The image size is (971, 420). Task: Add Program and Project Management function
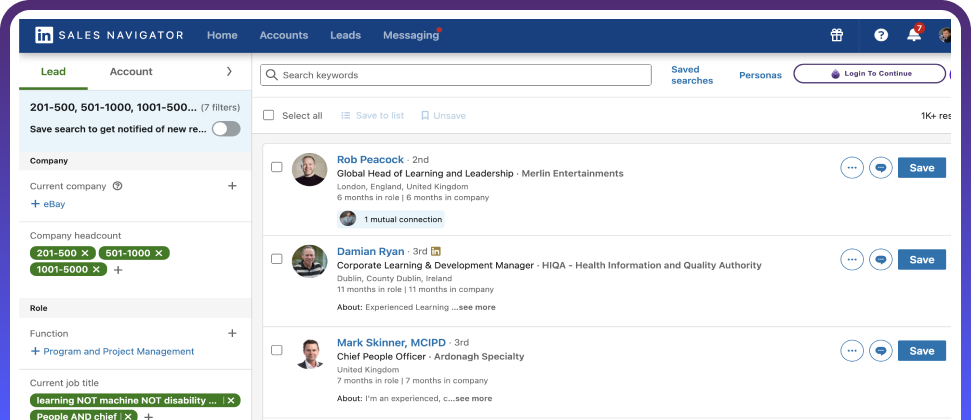113,351
